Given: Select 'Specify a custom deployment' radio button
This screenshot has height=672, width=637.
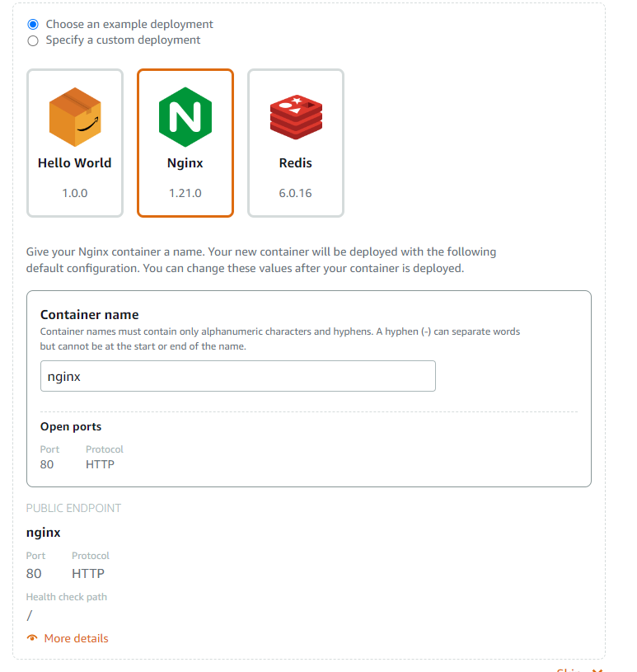Looking at the screenshot, I should point(33,40).
